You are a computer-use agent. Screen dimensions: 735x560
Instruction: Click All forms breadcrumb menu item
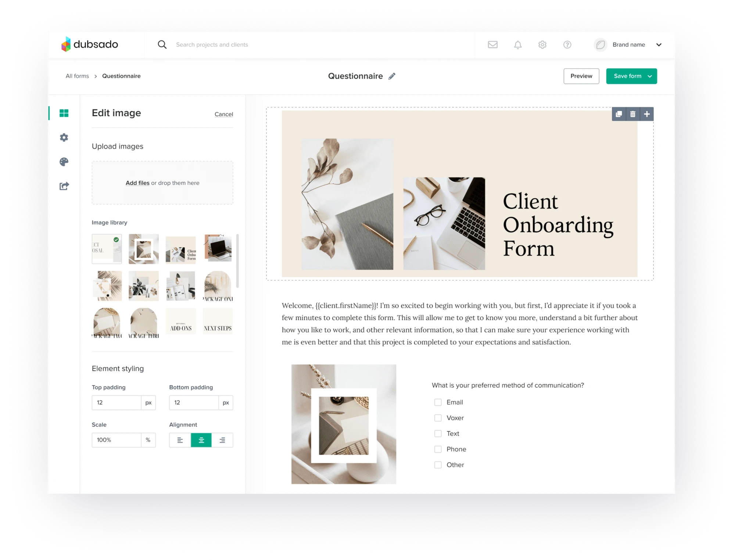[x=77, y=75]
